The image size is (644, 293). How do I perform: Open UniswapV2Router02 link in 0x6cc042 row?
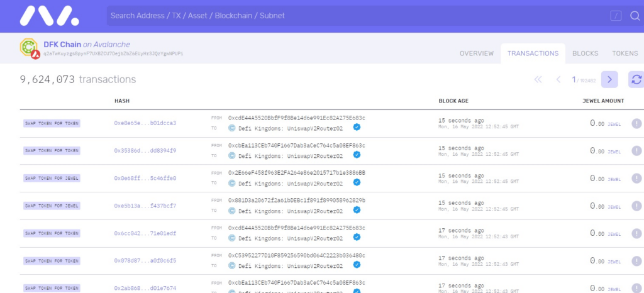click(291, 238)
